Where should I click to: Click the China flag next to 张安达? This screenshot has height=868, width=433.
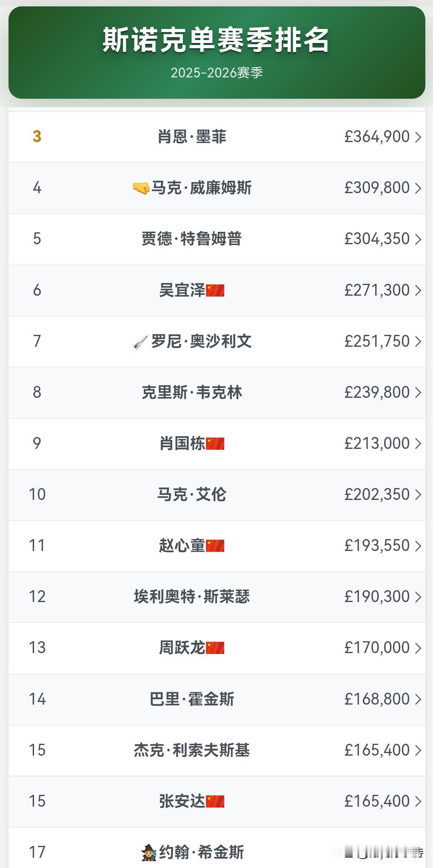tap(215, 801)
